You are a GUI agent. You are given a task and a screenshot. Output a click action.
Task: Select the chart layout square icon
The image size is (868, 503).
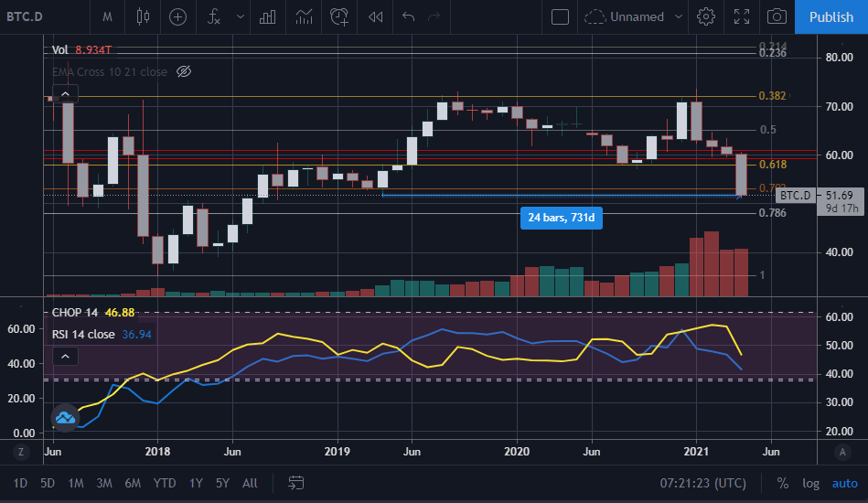[x=560, y=16]
